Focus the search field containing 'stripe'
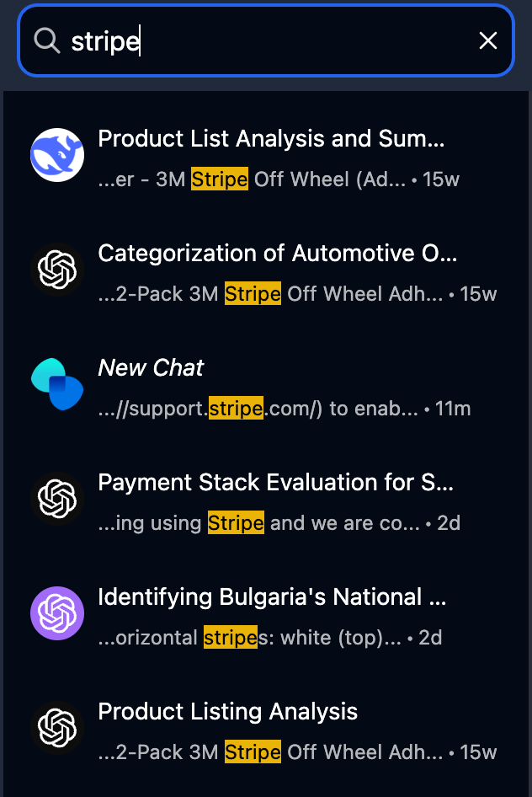532x797 pixels. click(x=266, y=40)
